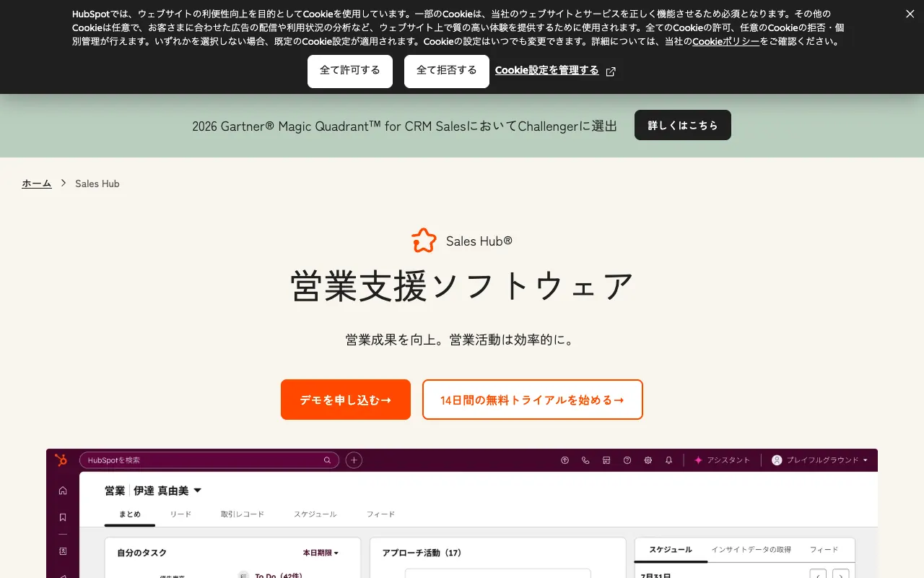Click the notifications bell icon
The image size is (924, 578).
click(669, 460)
